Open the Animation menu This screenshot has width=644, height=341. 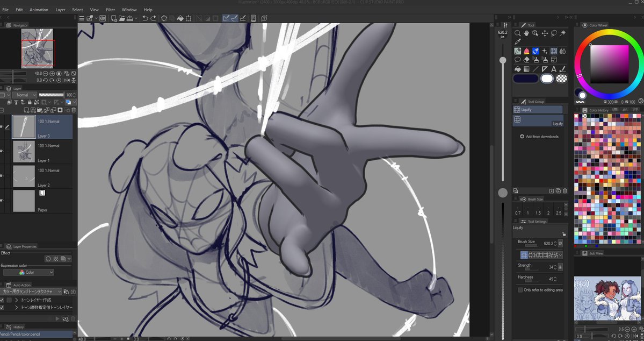pos(39,10)
